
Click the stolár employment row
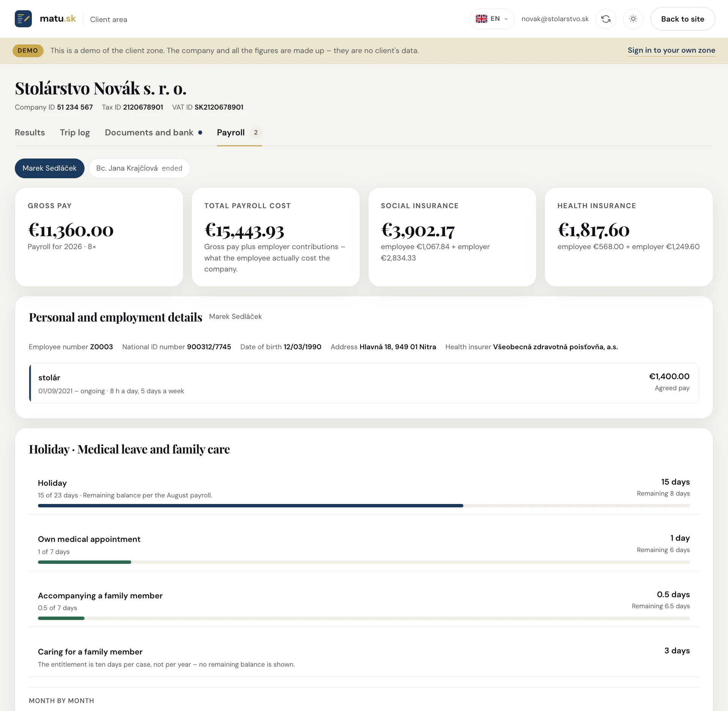(x=364, y=383)
